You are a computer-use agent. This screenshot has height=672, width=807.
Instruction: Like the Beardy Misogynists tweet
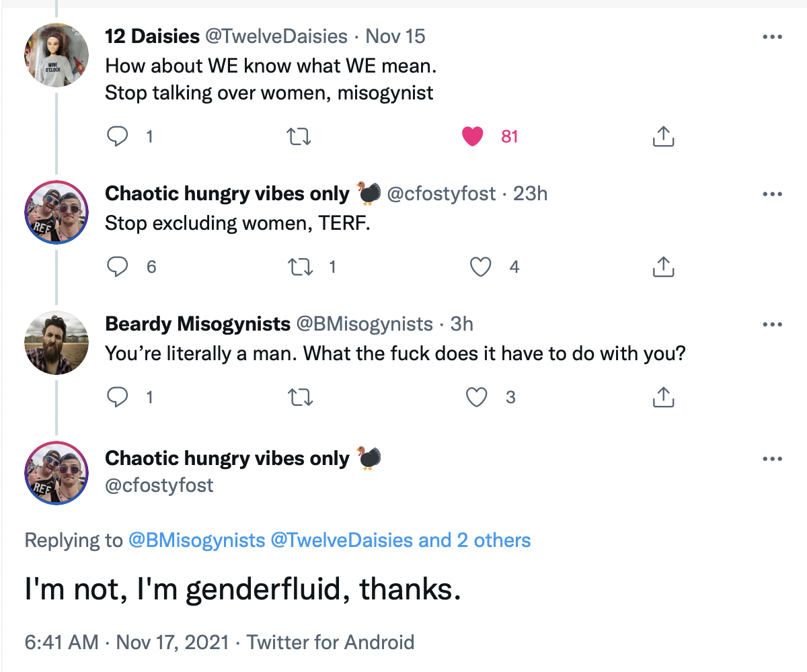coord(477,397)
